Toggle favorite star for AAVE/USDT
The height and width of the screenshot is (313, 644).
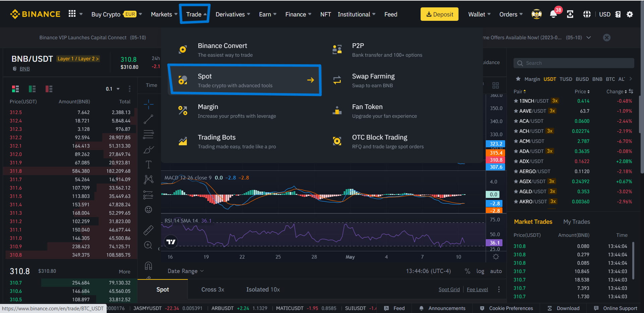pos(516,111)
